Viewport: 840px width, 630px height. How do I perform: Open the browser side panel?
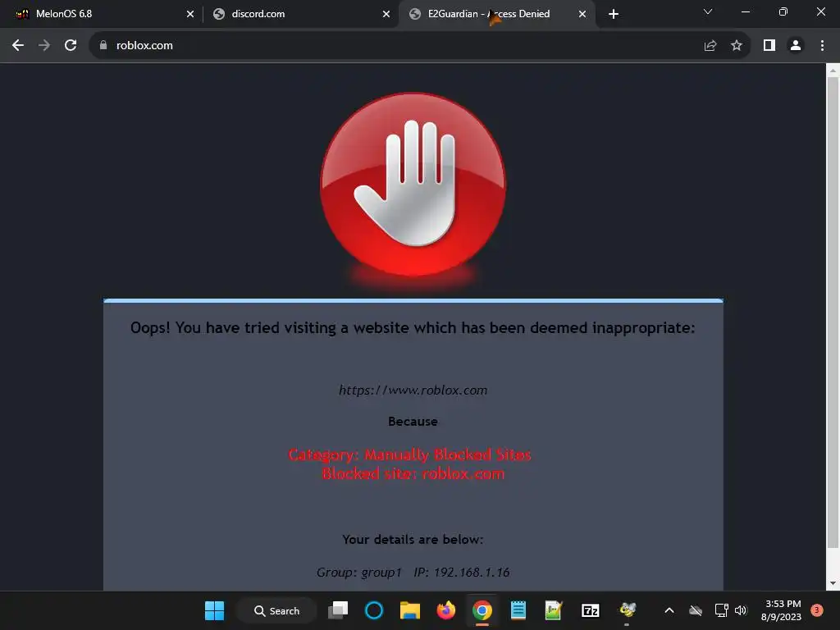point(769,46)
